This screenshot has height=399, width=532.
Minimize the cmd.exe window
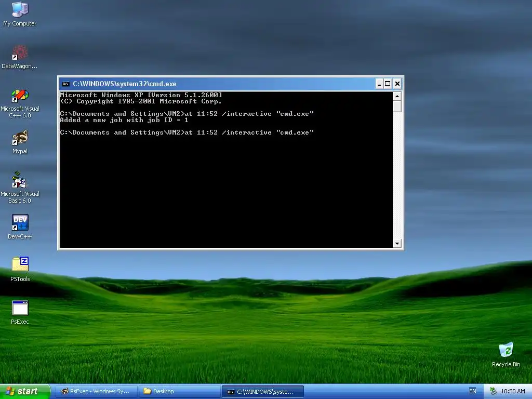click(379, 84)
